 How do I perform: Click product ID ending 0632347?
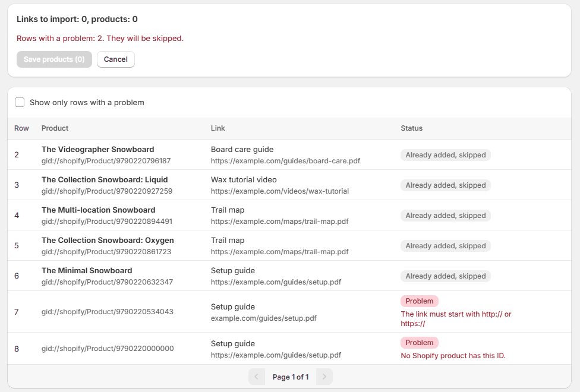[x=108, y=282]
